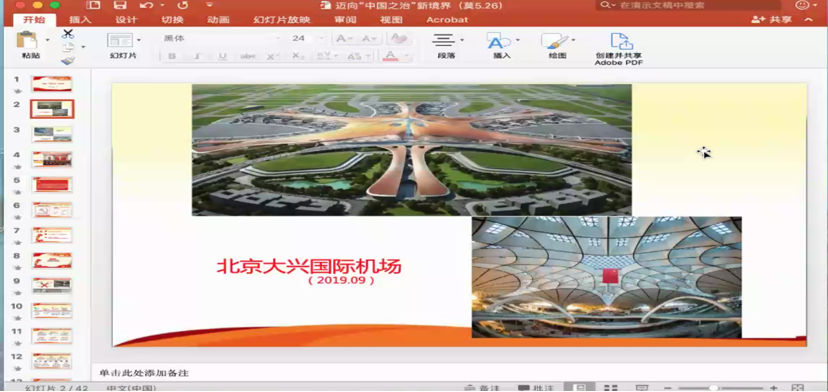
Task: Click the Paste clipboard icon
Action: (x=26, y=40)
